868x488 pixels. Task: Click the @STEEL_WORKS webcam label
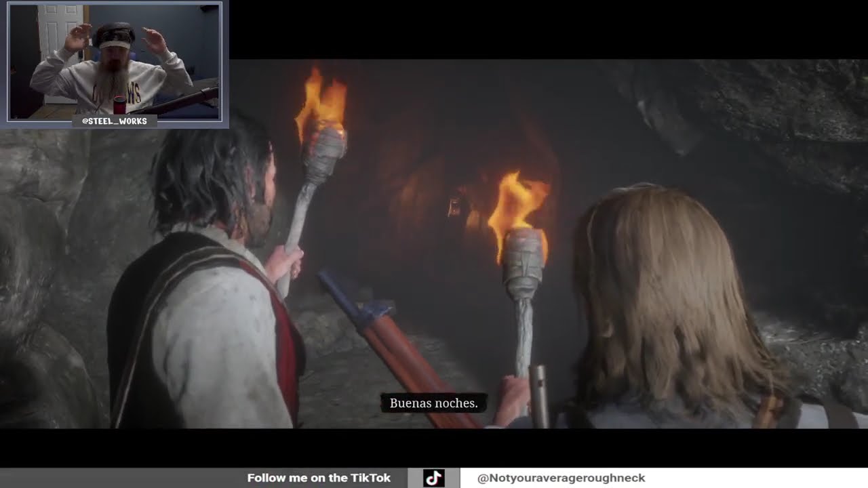click(x=114, y=121)
